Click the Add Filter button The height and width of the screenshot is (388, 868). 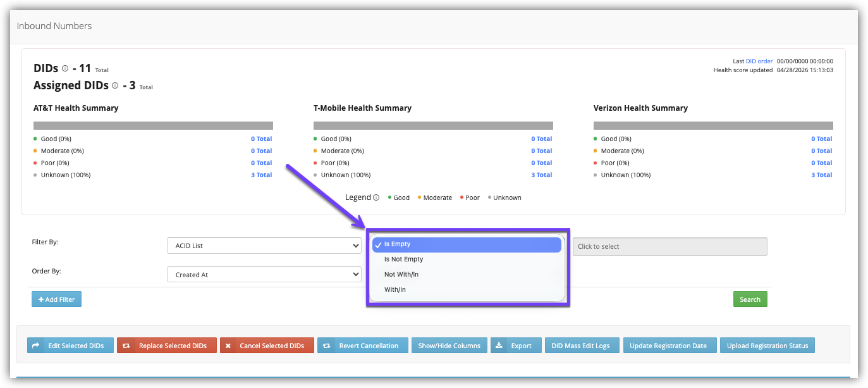pyautogui.click(x=56, y=299)
